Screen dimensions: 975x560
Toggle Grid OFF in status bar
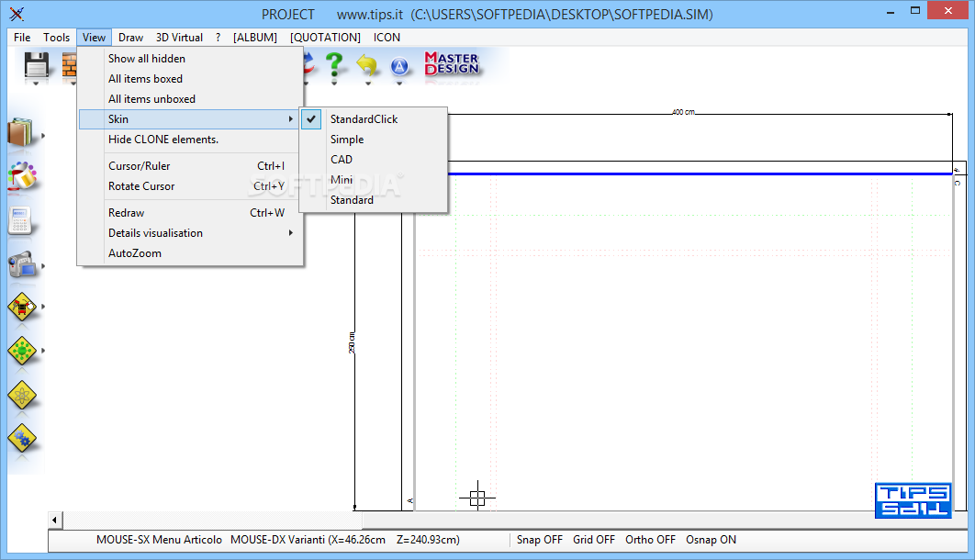tap(594, 540)
